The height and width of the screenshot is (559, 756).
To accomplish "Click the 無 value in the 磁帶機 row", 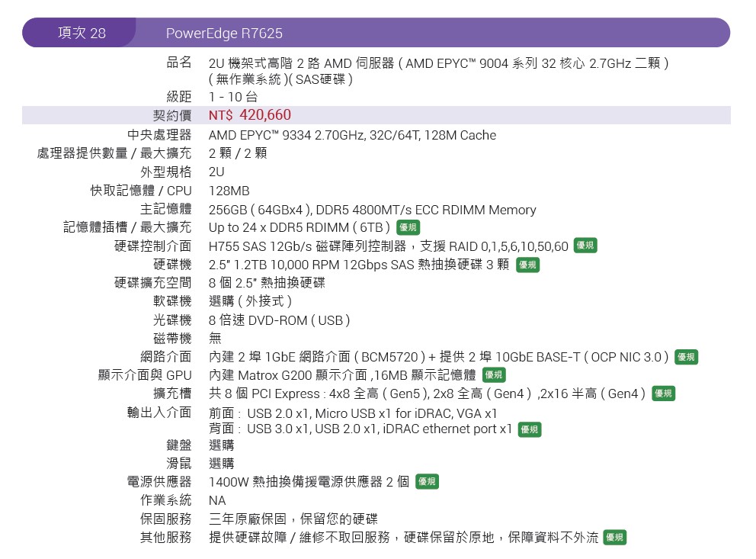I will tap(215, 338).
